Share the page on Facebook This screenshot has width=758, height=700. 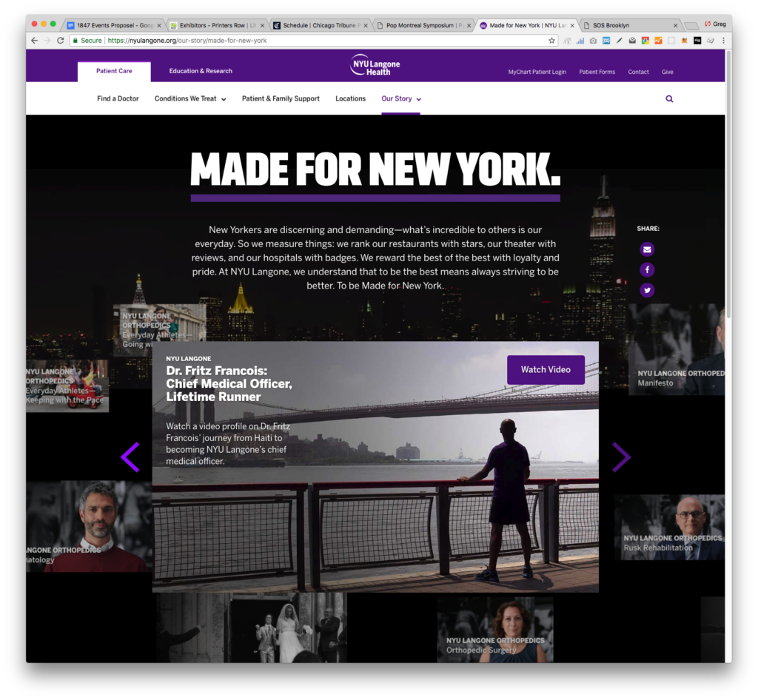[647, 269]
